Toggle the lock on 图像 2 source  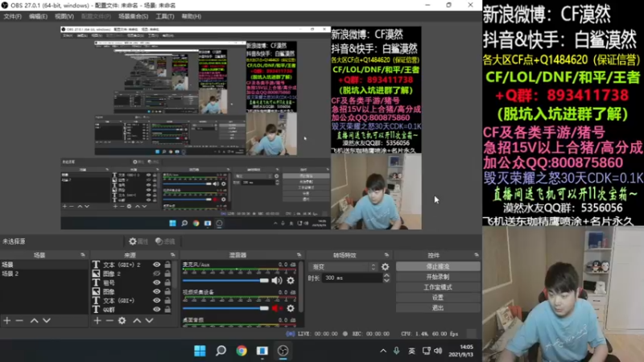[167, 274]
